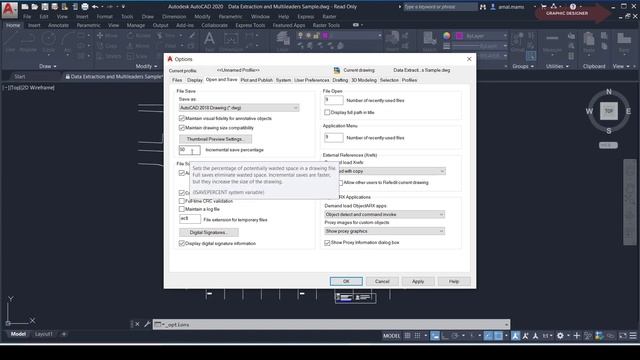Click the Autodesk App Store cart icon
640x360 pixels.
544,7
